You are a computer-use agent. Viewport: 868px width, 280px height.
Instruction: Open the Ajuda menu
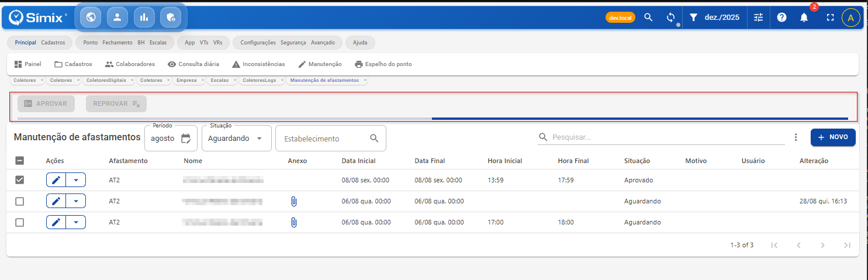pos(360,43)
